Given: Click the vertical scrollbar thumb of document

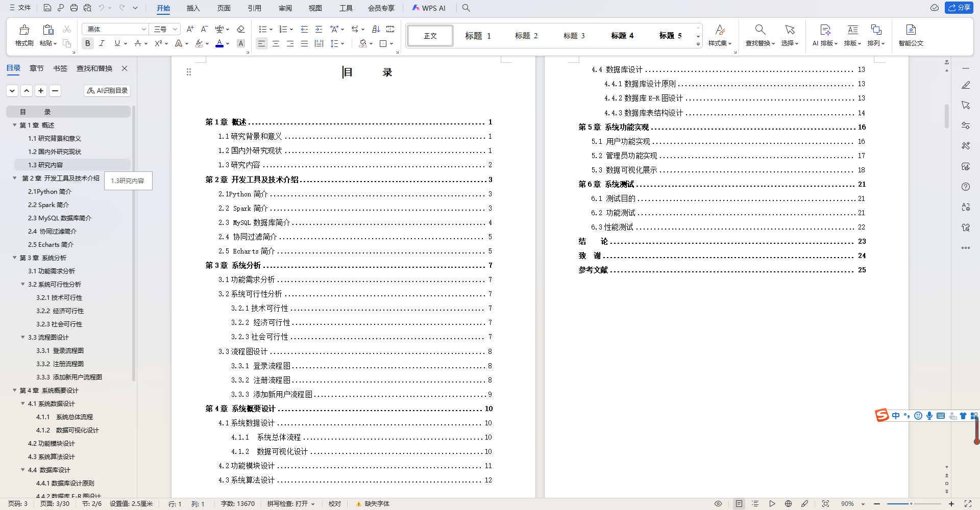Looking at the screenshot, I should (x=946, y=116).
